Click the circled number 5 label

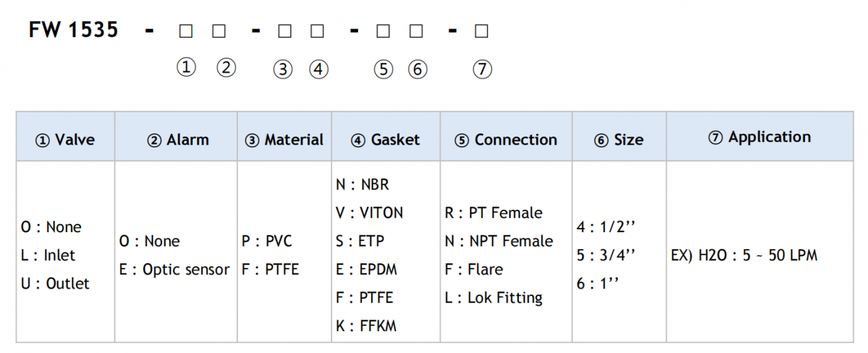pyautogui.click(x=383, y=69)
